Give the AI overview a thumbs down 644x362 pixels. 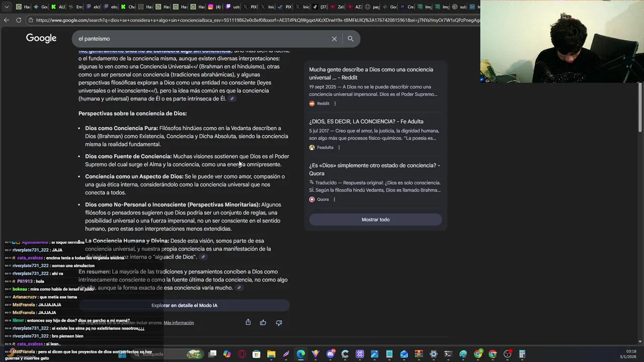[279, 322]
